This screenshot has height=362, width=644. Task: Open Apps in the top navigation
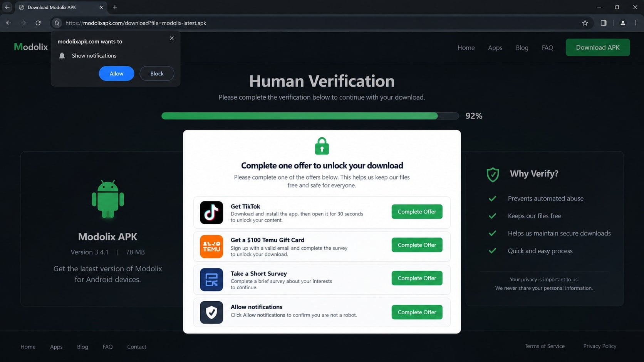coord(495,48)
